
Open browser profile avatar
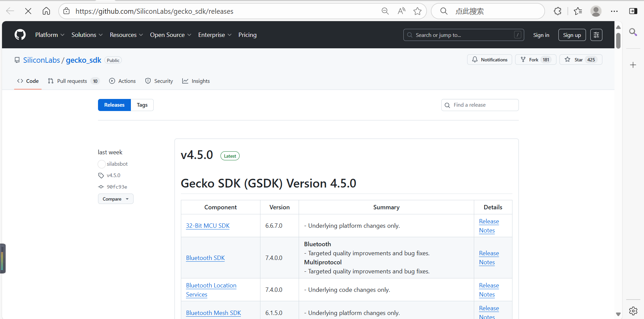pos(596,11)
